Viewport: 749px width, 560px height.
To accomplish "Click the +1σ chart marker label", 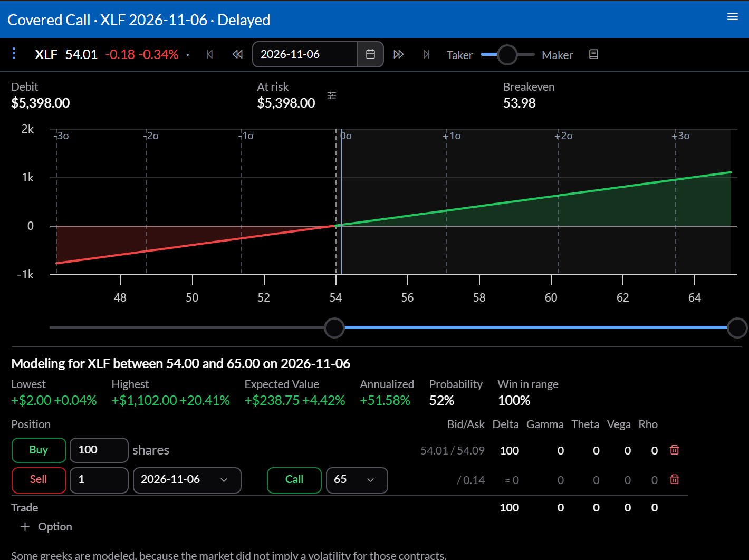I will (452, 136).
